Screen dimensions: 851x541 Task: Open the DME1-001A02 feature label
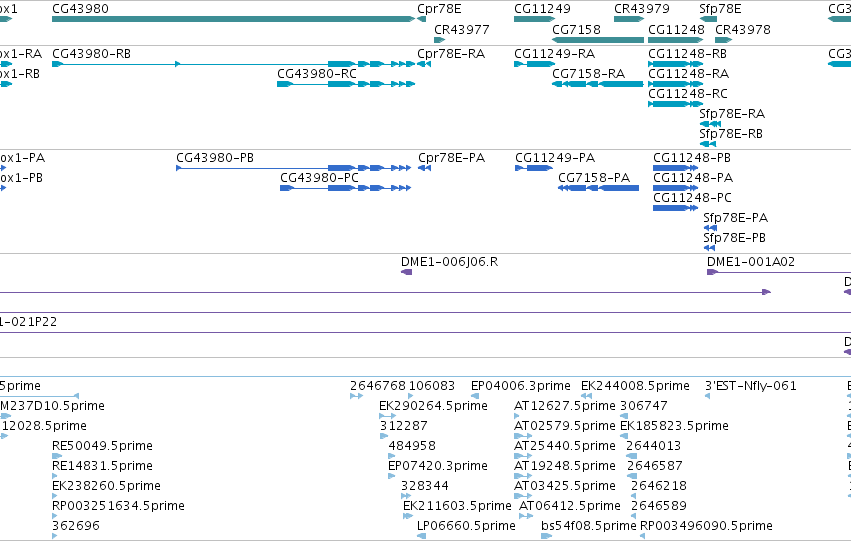click(x=751, y=262)
